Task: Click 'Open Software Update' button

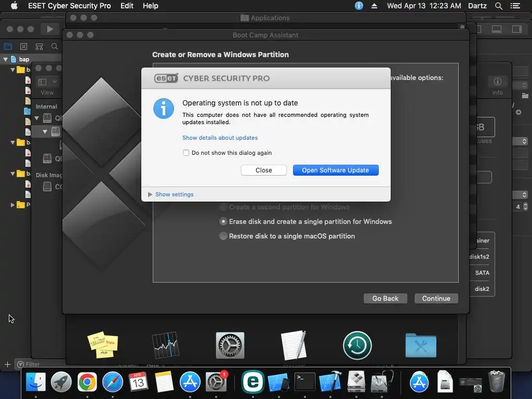Action: (x=336, y=170)
